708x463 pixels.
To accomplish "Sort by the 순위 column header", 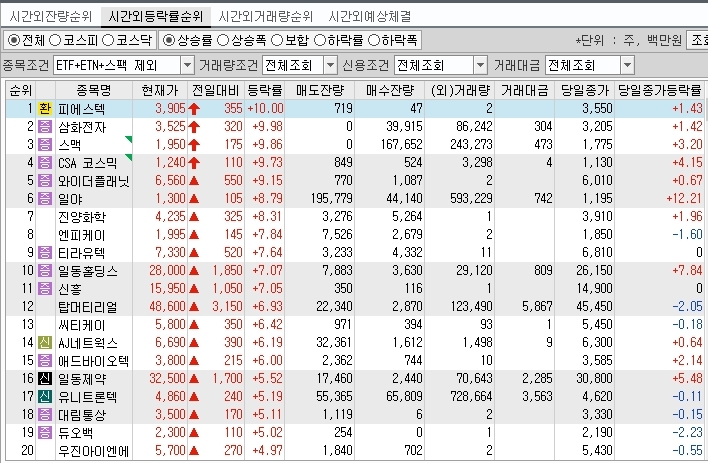I will (x=21, y=90).
